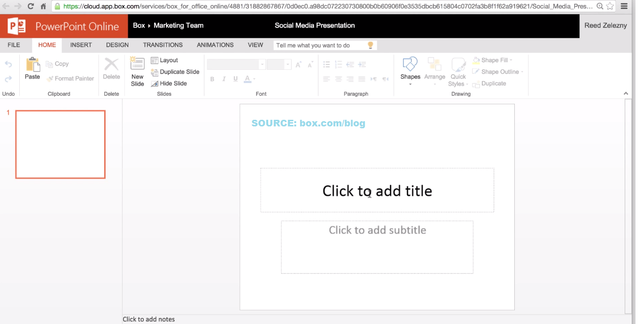The image size is (644, 324).
Task: Click the Hide Slide icon
Action: 155,83
